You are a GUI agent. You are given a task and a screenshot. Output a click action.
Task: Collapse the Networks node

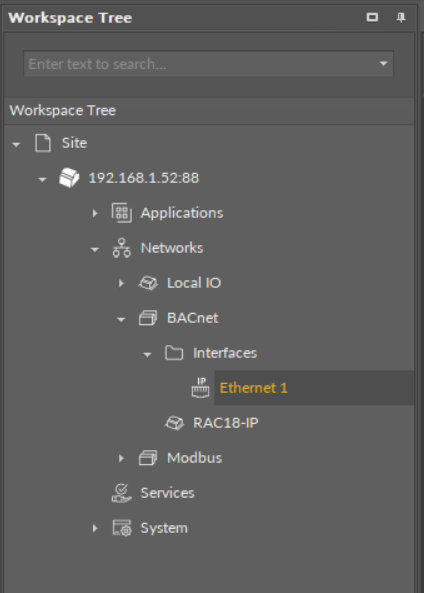click(95, 249)
